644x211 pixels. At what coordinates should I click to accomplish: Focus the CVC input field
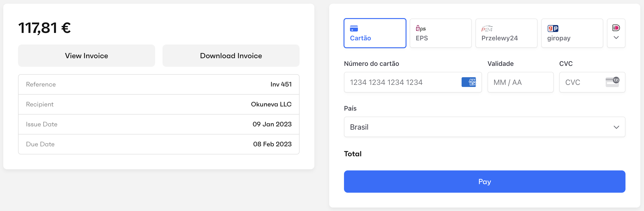coord(592,82)
